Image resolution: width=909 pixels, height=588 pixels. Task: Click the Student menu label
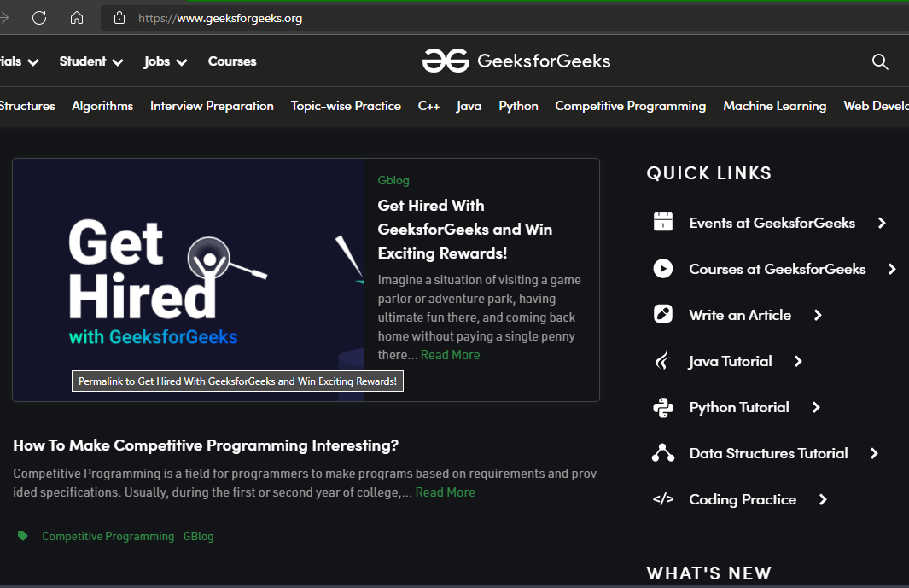tap(82, 61)
